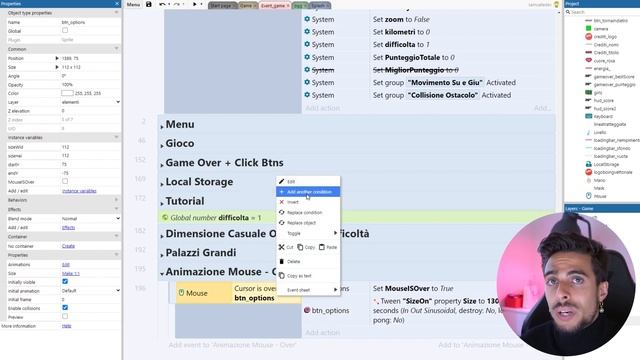Viewport: 640px width, 360px height.
Task: Toggle the Preview checkbox
Action: 65,316
